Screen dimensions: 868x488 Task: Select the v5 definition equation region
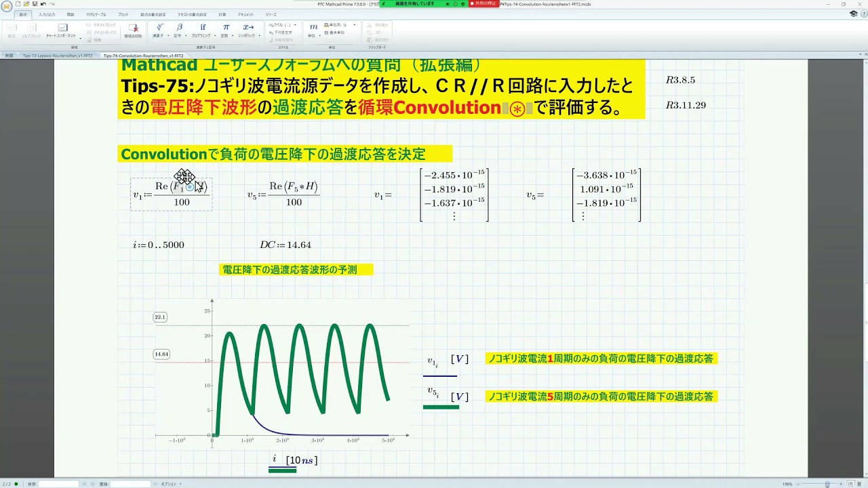[283, 194]
